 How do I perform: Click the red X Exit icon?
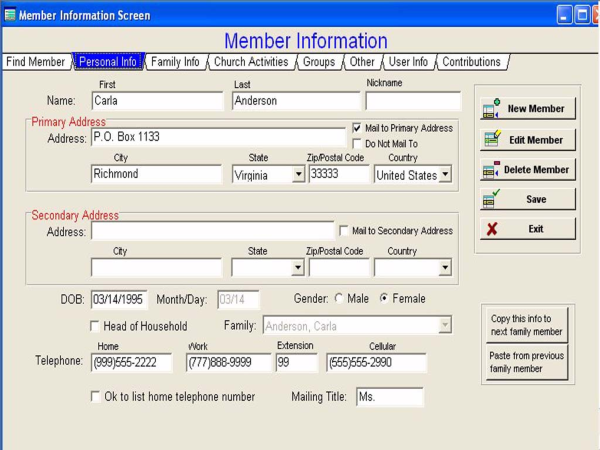[492, 229]
